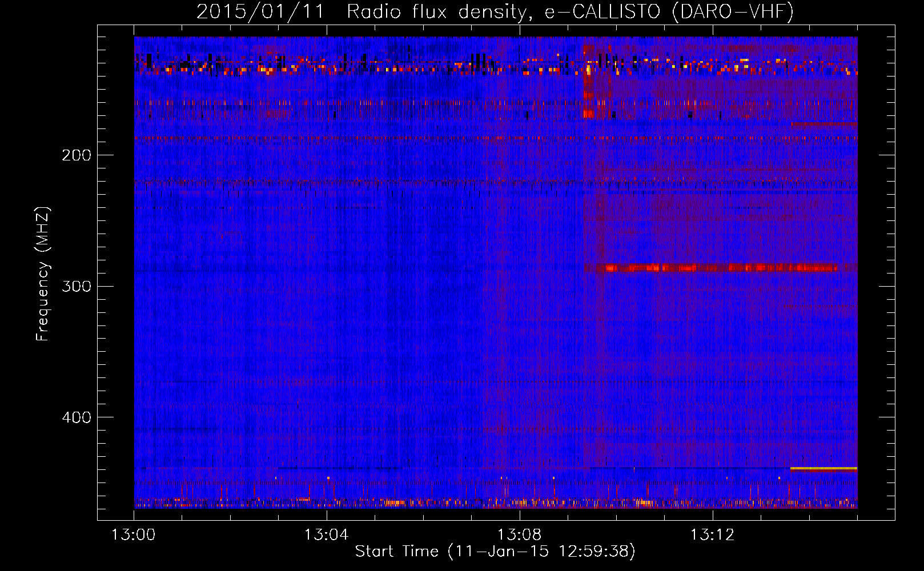Viewport: 924px width, 571px height.
Task: Click the "Frequency (MHZ)" axis label
Action: [43, 274]
